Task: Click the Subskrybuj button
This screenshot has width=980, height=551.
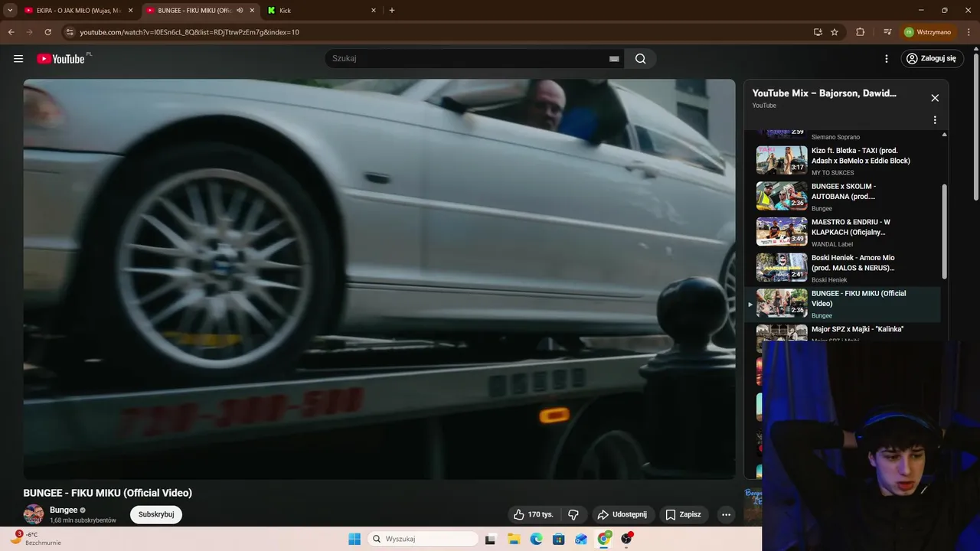Action: 156,515
